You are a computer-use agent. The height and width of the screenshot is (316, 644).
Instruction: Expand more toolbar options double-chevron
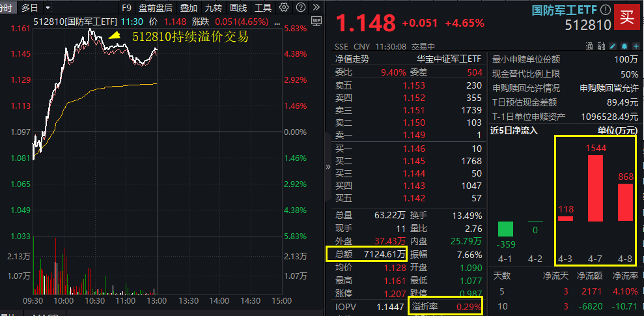pos(316,7)
